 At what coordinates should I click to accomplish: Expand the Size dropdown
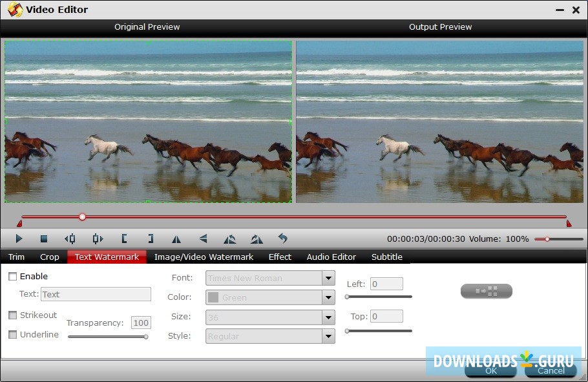(x=327, y=317)
